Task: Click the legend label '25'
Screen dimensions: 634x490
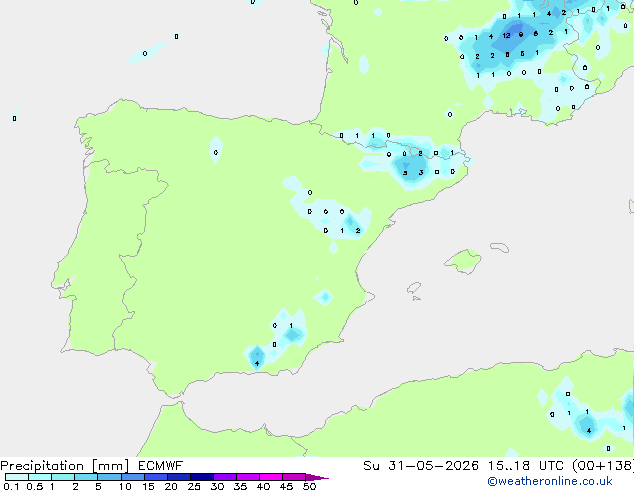Action: click(x=194, y=486)
